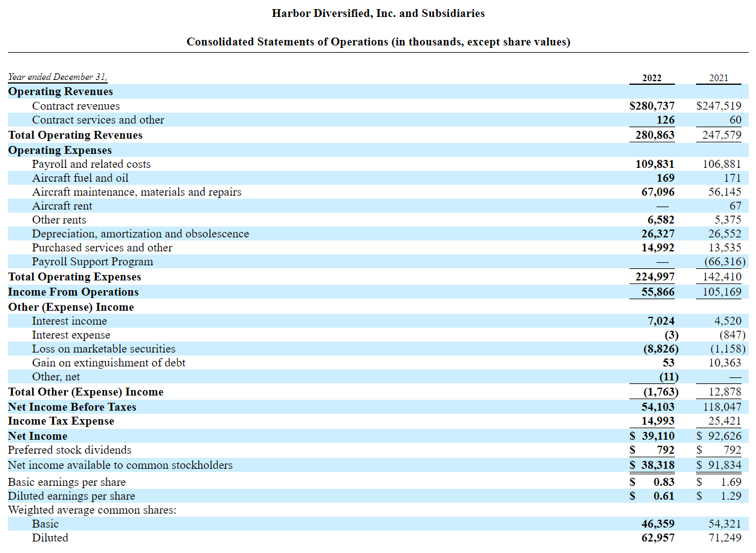Click the 'Year ended December 31,' label
The height and width of the screenshot is (553, 756).
point(58,77)
